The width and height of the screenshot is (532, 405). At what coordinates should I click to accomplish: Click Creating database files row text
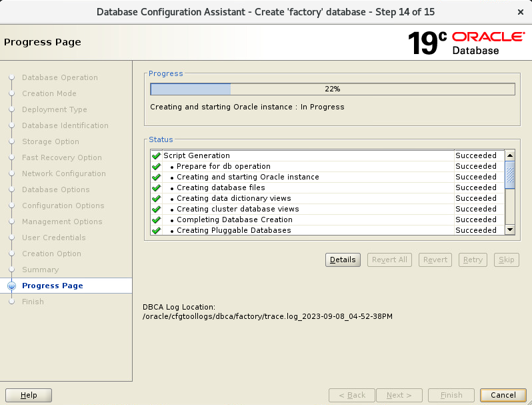pos(221,187)
